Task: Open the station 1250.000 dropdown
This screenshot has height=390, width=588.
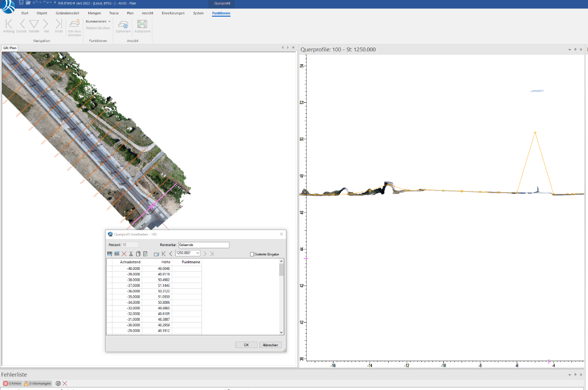Action: pyautogui.click(x=197, y=253)
